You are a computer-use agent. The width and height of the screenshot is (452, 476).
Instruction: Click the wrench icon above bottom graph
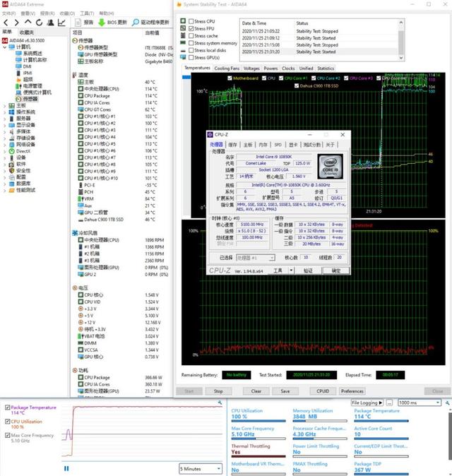pyautogui.click(x=220, y=403)
